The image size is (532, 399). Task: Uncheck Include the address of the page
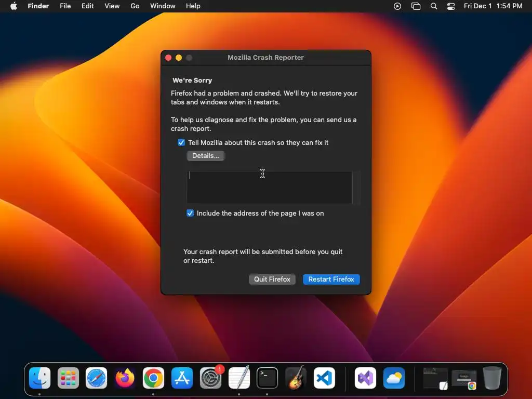point(190,213)
